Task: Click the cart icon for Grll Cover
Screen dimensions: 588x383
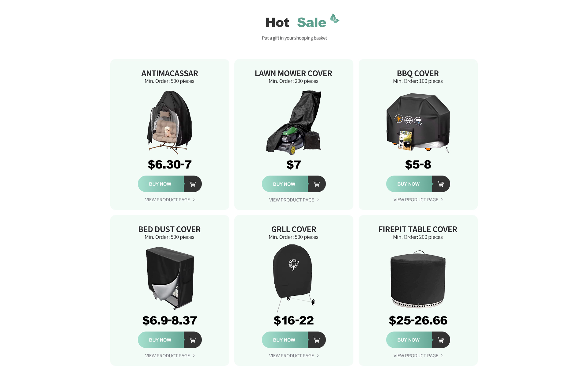Action: (x=317, y=340)
